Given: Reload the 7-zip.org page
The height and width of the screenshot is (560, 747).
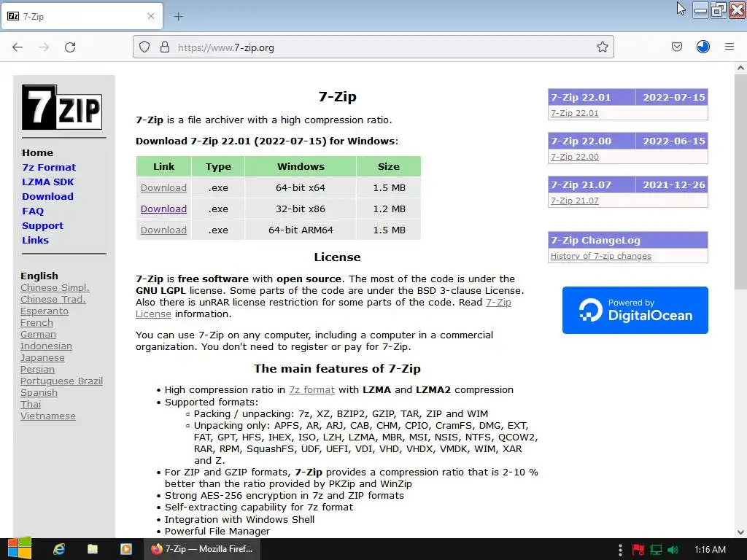Looking at the screenshot, I should (x=70, y=47).
